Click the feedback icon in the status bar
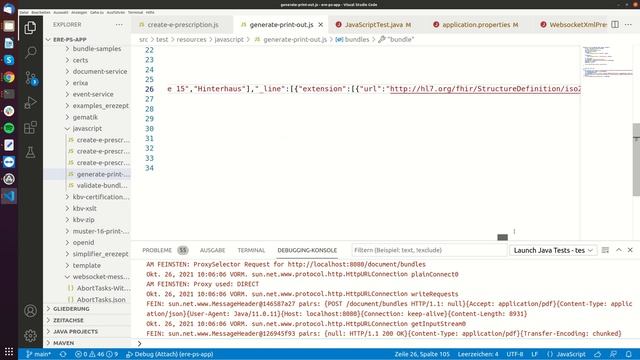The width and height of the screenshot is (640, 360). coord(613,354)
